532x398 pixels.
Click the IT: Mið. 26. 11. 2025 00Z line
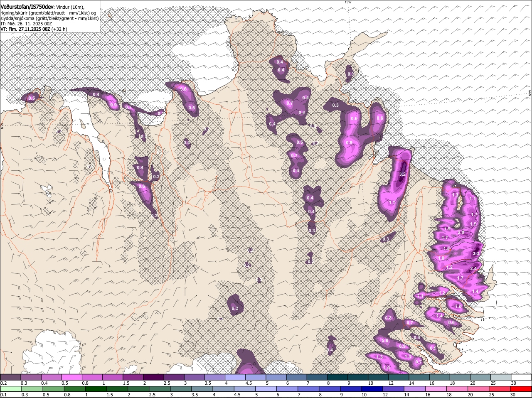point(26,24)
